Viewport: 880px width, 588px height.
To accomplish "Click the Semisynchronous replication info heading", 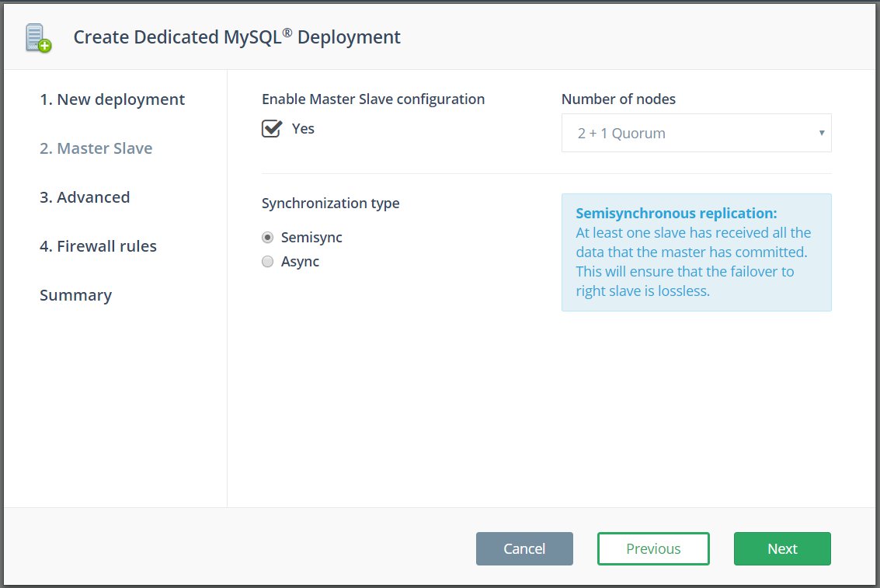I will pos(677,213).
